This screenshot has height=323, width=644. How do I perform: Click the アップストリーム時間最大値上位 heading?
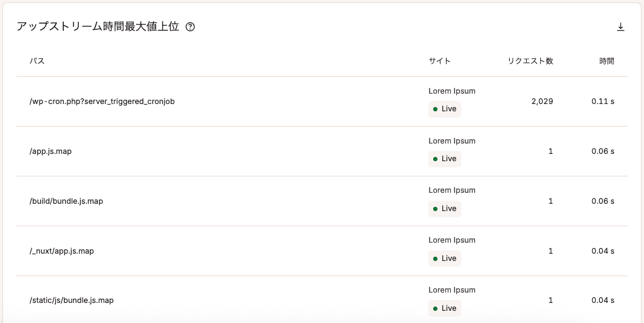pos(97,27)
